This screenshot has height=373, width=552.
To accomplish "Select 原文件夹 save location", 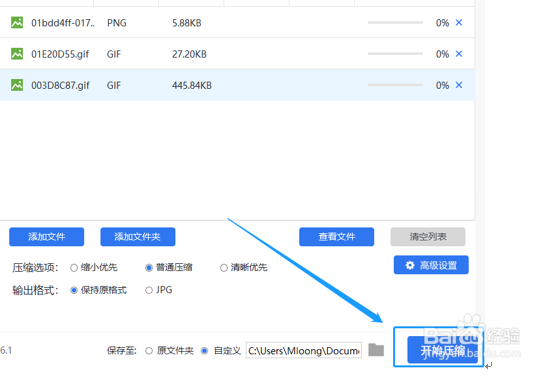I will point(149,351).
